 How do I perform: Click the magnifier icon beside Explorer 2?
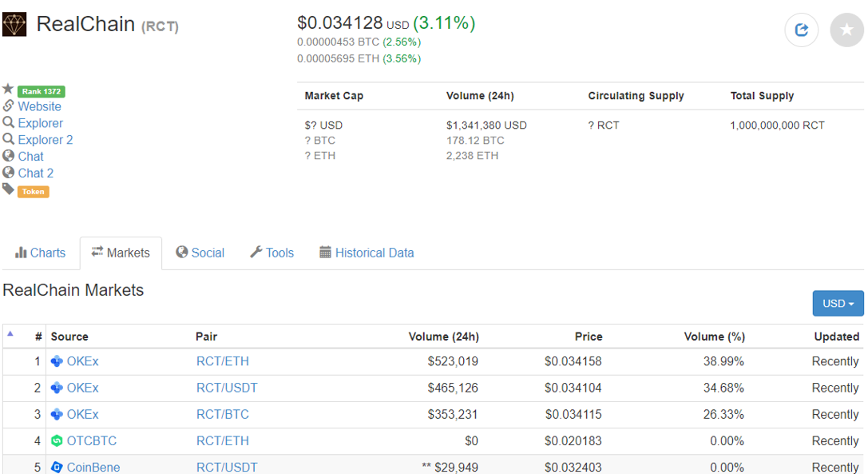[x=8, y=138]
